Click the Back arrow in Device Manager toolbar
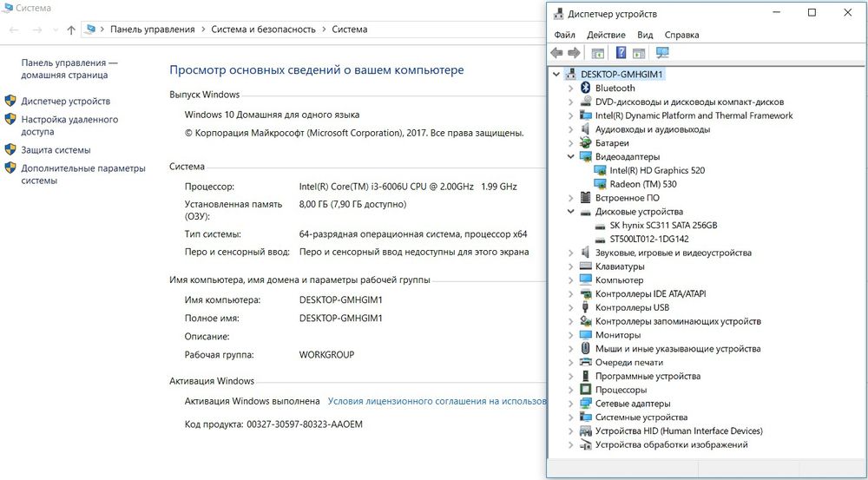Screen dimensions: 868x480 point(557,53)
